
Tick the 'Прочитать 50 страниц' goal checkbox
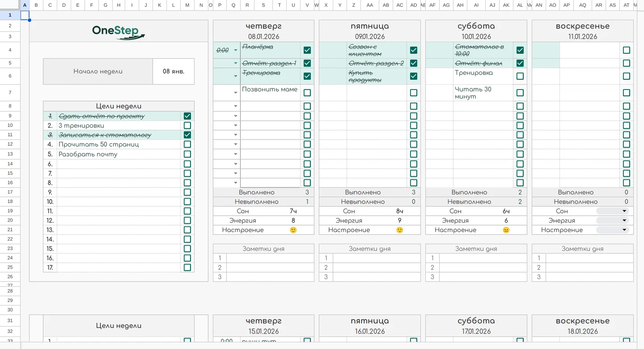click(x=187, y=144)
